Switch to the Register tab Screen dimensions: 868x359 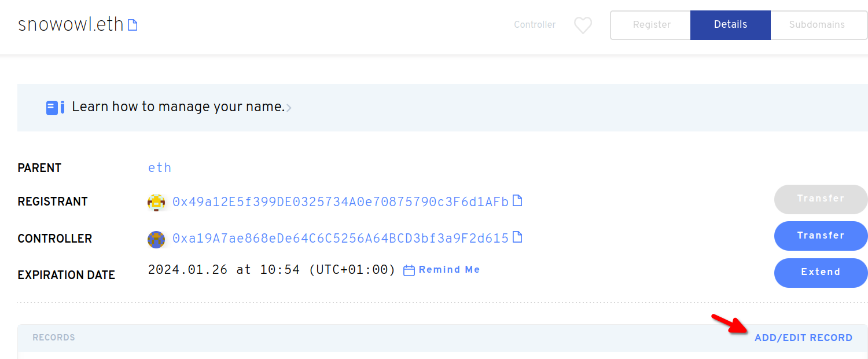pos(651,25)
